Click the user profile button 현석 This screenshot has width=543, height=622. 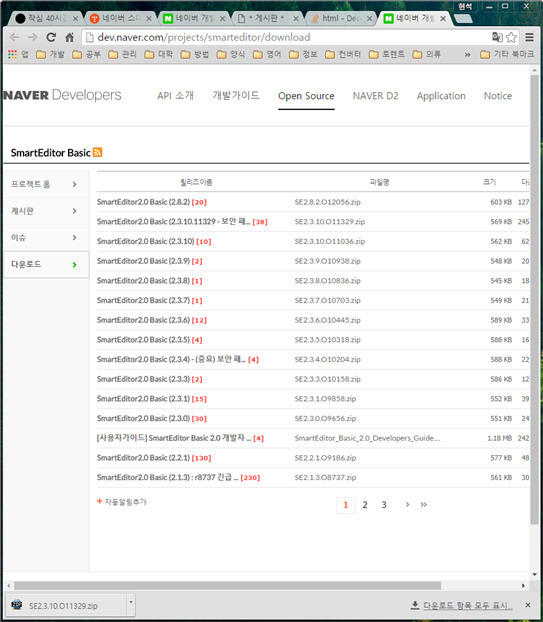point(465,6)
